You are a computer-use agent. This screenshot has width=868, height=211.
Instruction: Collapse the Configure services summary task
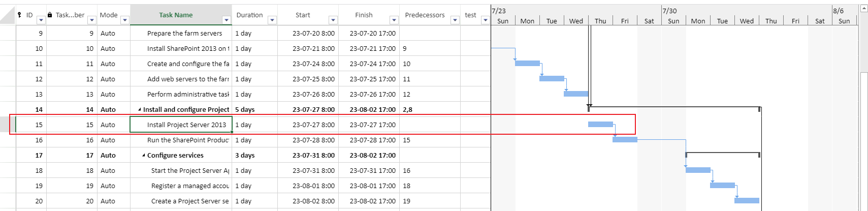tap(144, 156)
